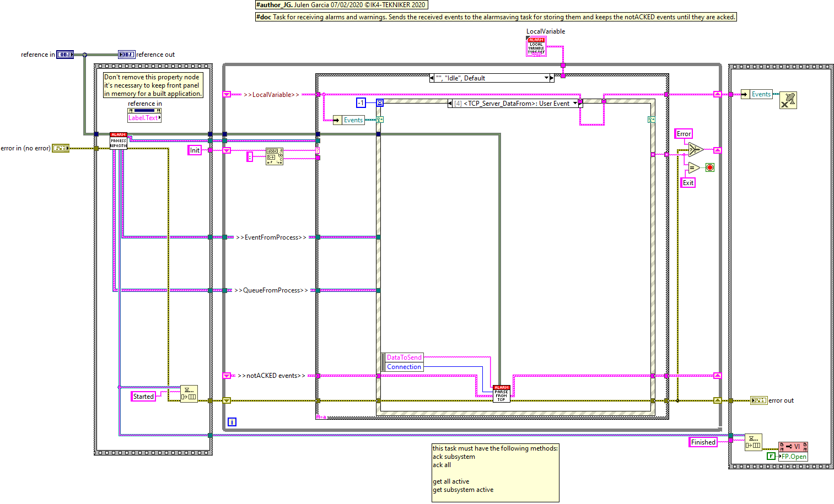
Task: Select the left dynamic event terminal
Action: click(x=380, y=120)
